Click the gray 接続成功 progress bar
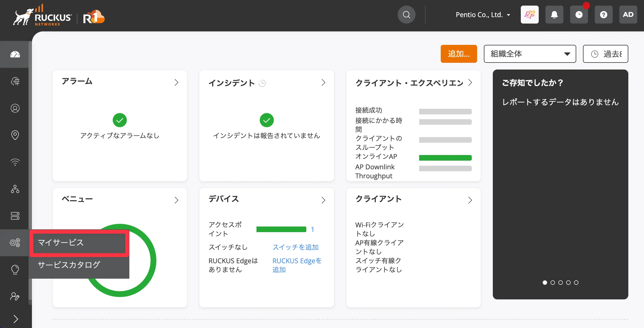 pos(445,112)
